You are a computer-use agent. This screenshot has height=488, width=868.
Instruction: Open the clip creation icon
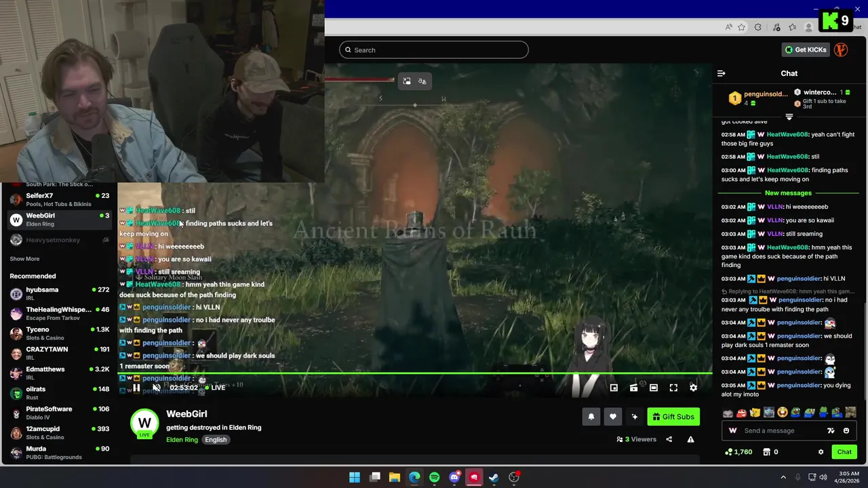click(x=633, y=388)
